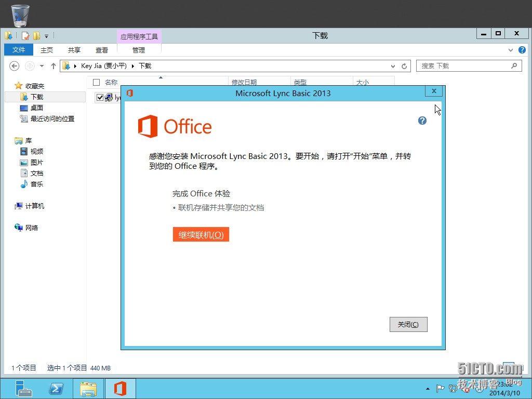Open Action Center flag icon in tray
This screenshot has width=532, height=399.
(x=440, y=388)
